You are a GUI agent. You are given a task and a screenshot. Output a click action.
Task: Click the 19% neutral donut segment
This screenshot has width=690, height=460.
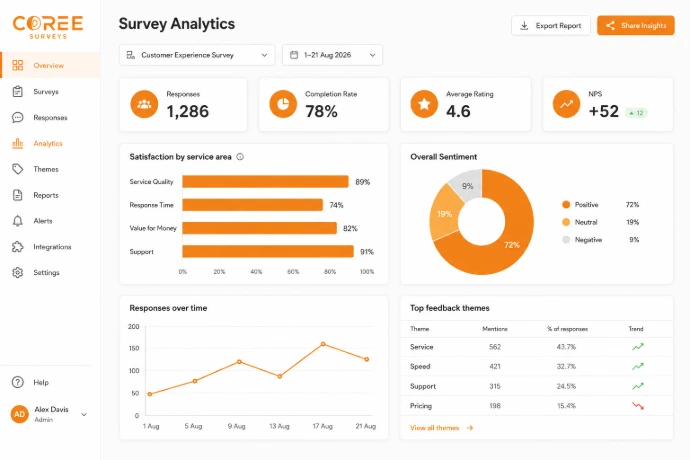444,213
